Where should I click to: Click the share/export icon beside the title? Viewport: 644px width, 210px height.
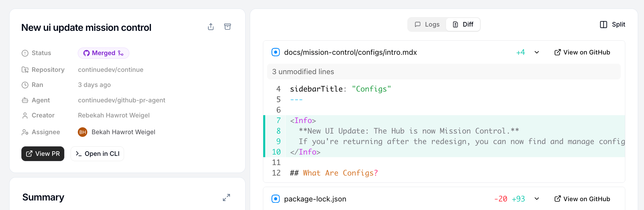pos(211,27)
